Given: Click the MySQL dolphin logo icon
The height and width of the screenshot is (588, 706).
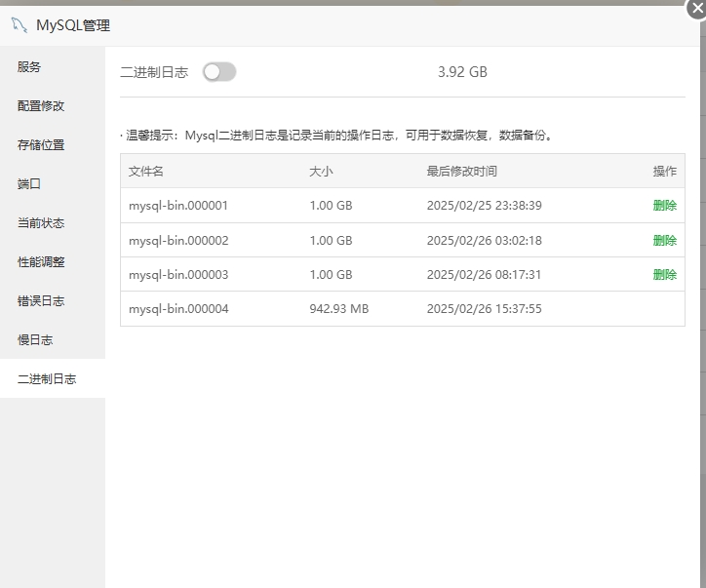Looking at the screenshot, I should [19, 25].
